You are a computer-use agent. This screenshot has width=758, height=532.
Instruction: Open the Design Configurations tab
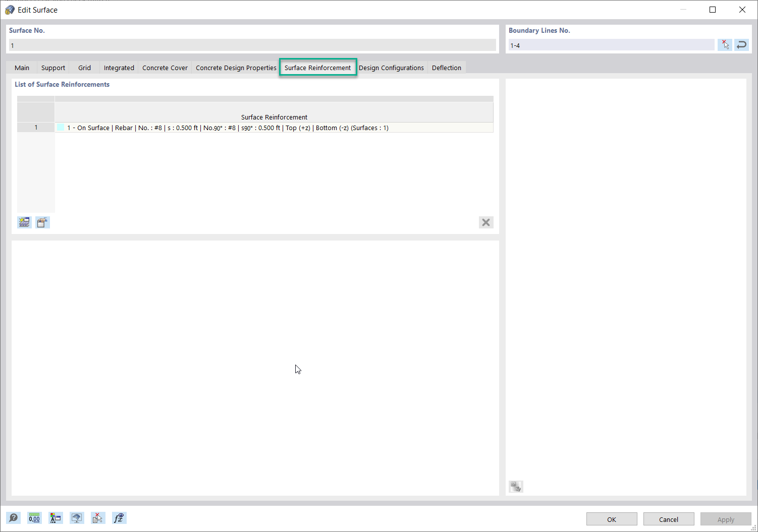tap(392, 67)
